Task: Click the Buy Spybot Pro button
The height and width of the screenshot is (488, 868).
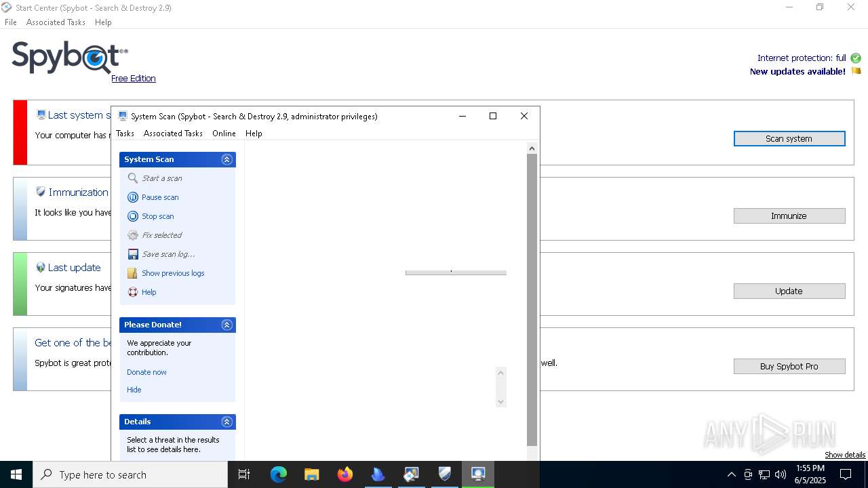Action: point(789,366)
